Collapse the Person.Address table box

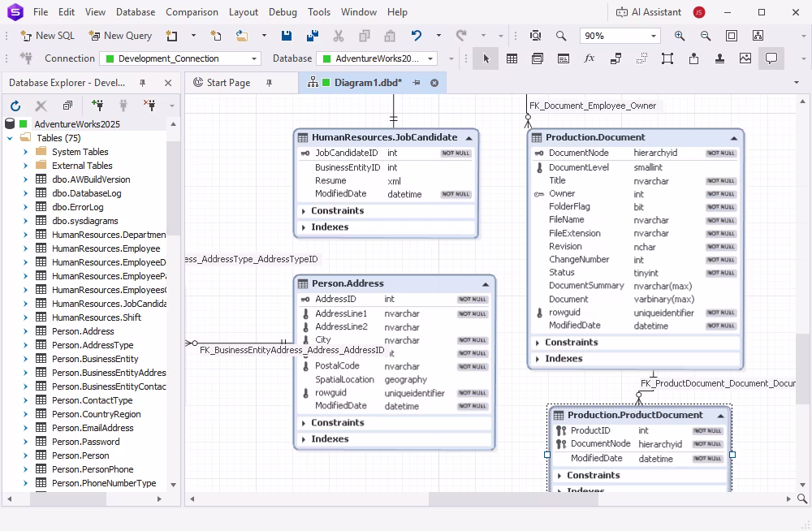pos(486,284)
